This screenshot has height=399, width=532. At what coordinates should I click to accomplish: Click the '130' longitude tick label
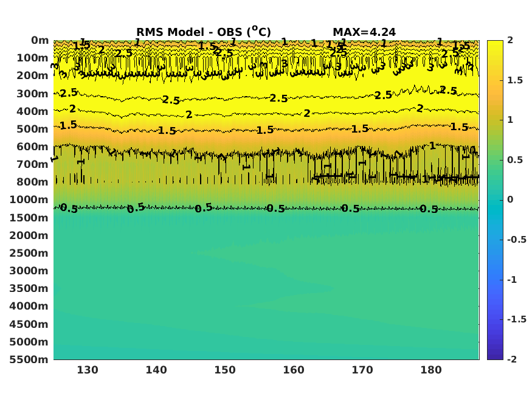click(x=88, y=370)
